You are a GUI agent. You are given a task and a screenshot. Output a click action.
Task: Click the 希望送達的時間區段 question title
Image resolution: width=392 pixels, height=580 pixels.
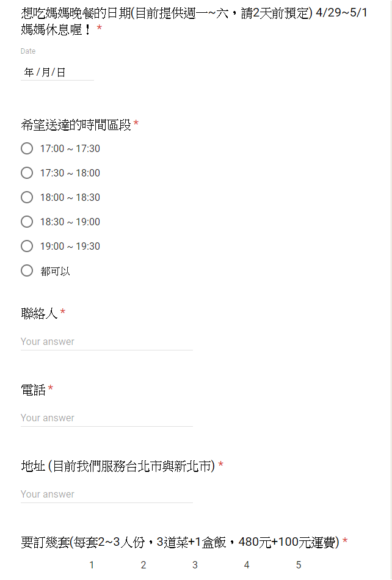(x=76, y=125)
